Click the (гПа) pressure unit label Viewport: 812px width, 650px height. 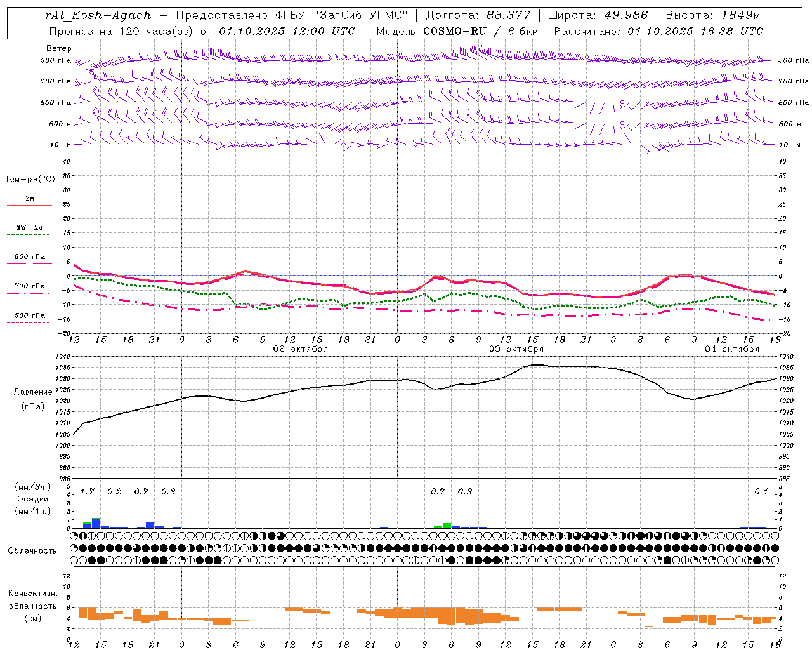33,407
